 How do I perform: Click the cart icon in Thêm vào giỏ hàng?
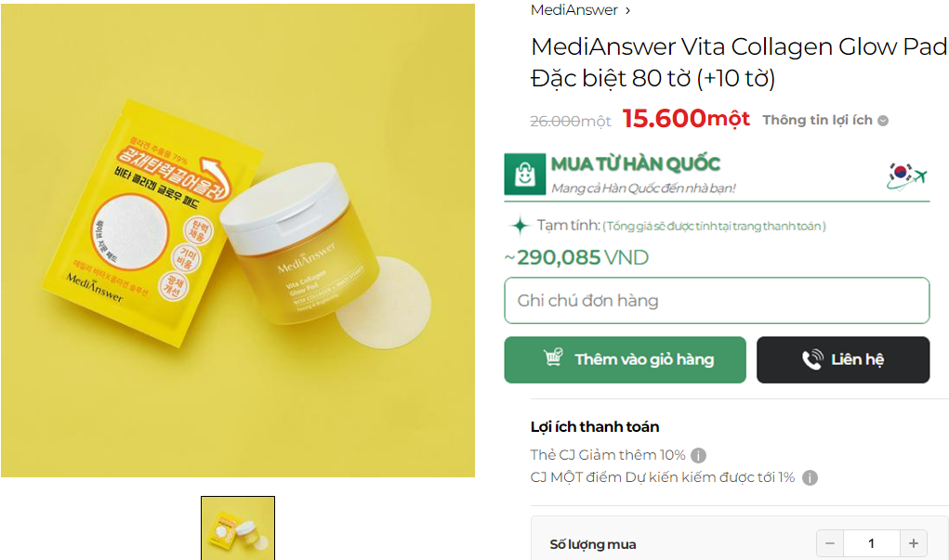[x=553, y=358]
